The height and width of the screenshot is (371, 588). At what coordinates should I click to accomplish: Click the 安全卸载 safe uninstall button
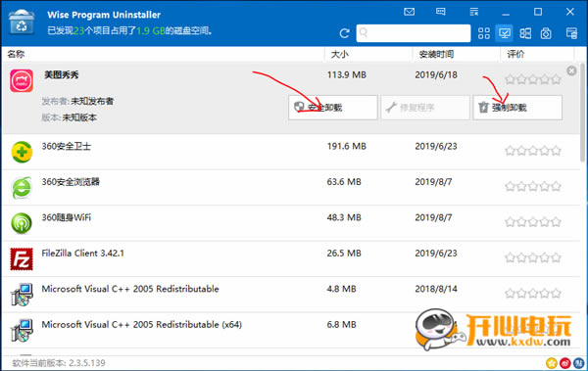[x=333, y=108]
